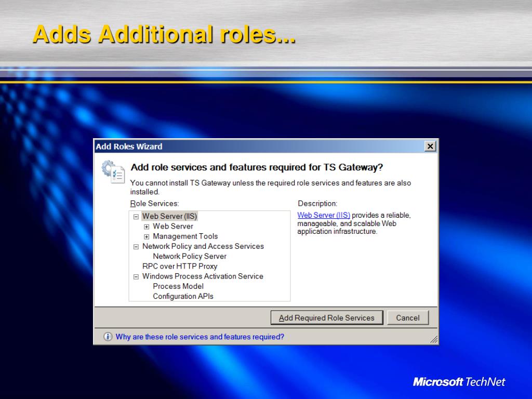Expand the Management Tools node
Viewport: 532px width, 399px height.
[147, 237]
